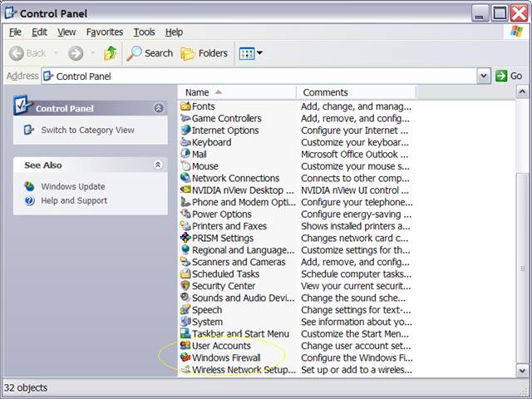Click the Phone and Modem Options icon
This screenshot has width=532, height=399.
(x=185, y=202)
